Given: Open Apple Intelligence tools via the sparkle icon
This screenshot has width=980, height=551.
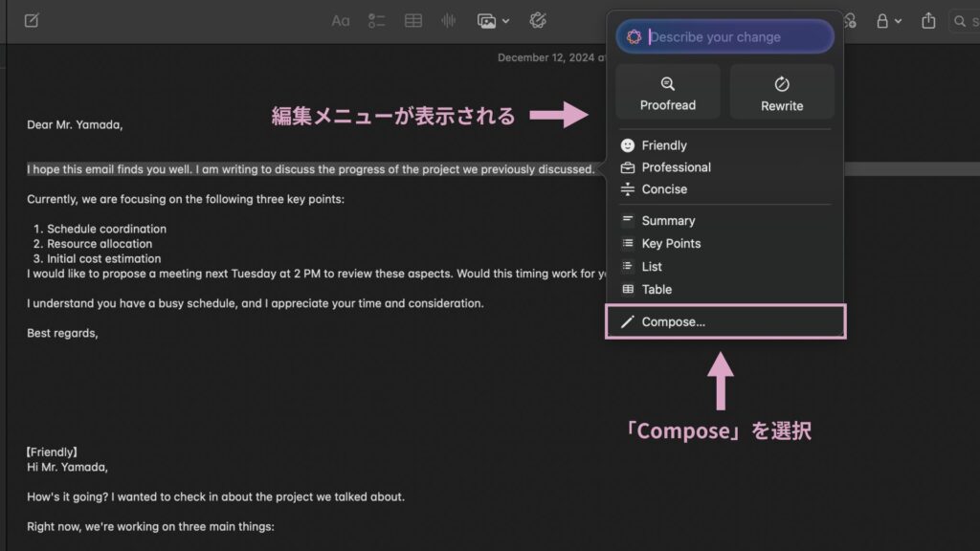Looking at the screenshot, I should (538, 19).
